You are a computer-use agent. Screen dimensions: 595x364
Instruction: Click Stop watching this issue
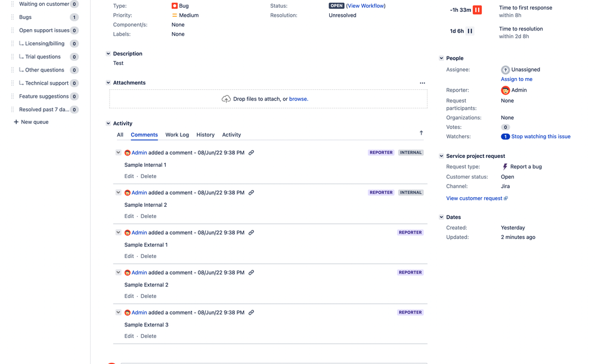tap(541, 137)
